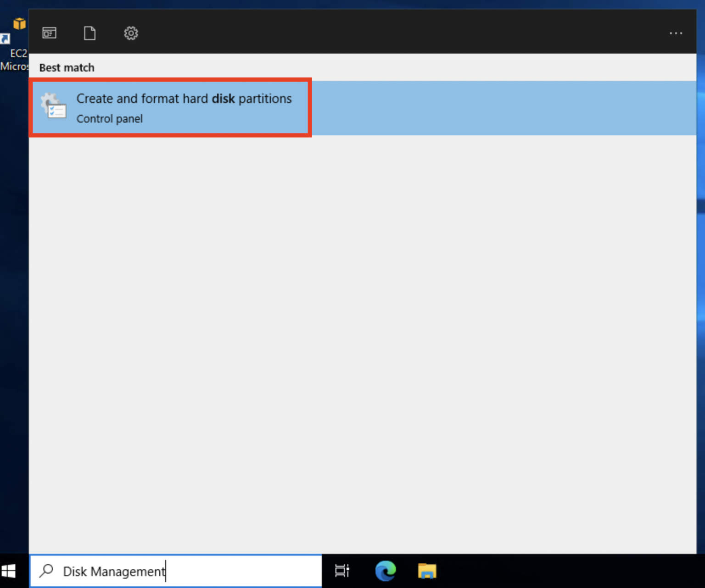Click the "Control panel" label under the result

pyautogui.click(x=109, y=118)
